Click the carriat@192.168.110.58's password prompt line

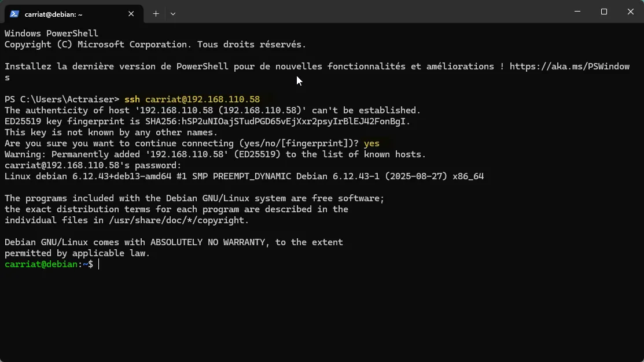pyautogui.click(x=93, y=165)
